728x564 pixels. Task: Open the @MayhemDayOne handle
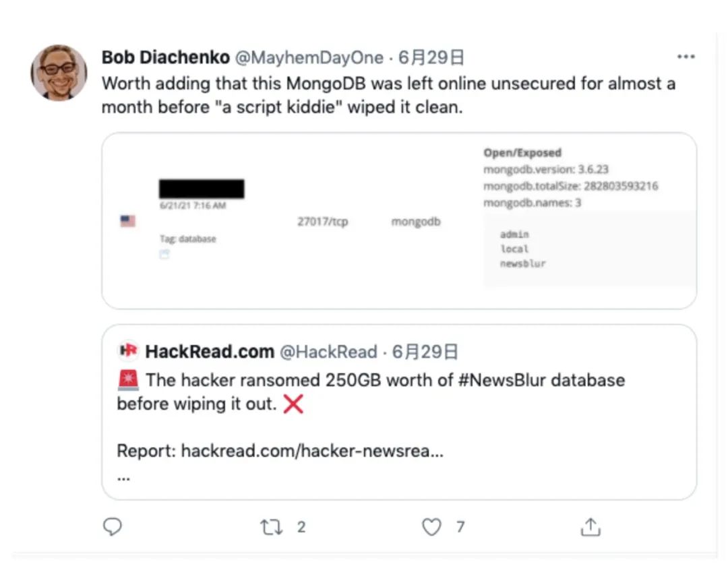309,58
